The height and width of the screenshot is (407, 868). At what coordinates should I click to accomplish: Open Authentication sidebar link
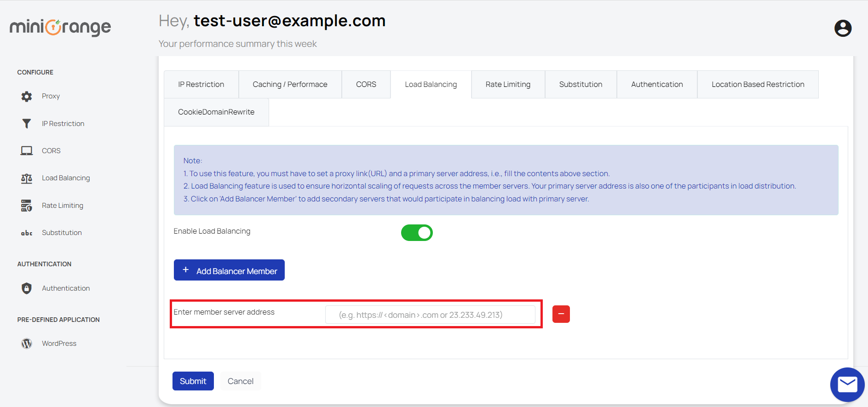66,288
